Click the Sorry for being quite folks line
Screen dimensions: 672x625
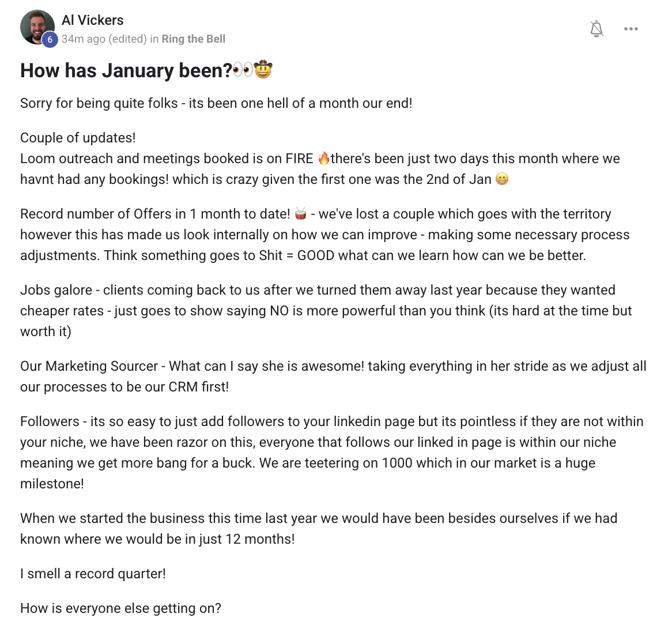click(x=216, y=103)
